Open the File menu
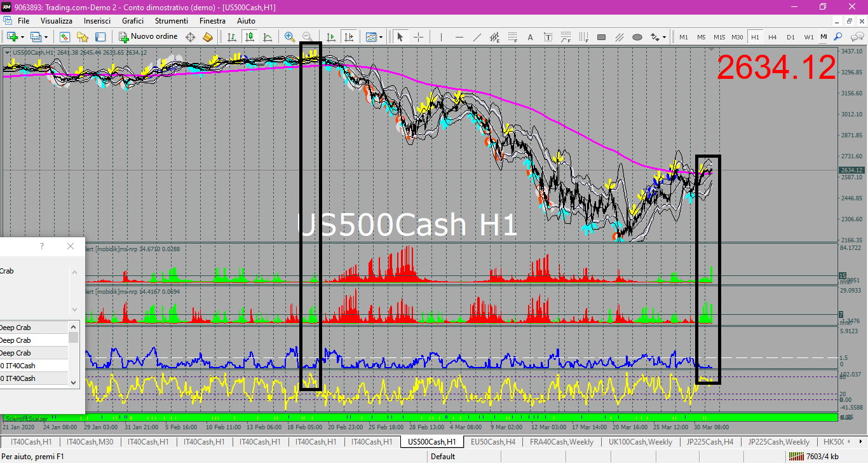This screenshot has width=868, height=463. point(24,21)
